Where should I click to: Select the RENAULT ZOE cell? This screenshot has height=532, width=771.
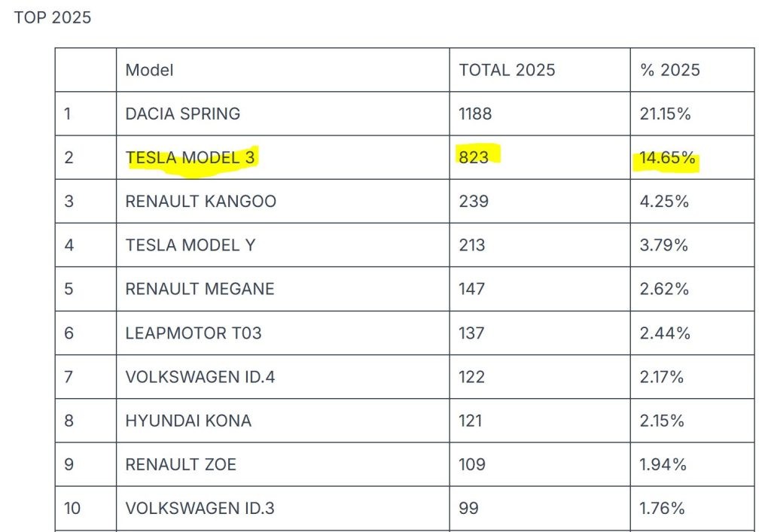tap(181, 464)
